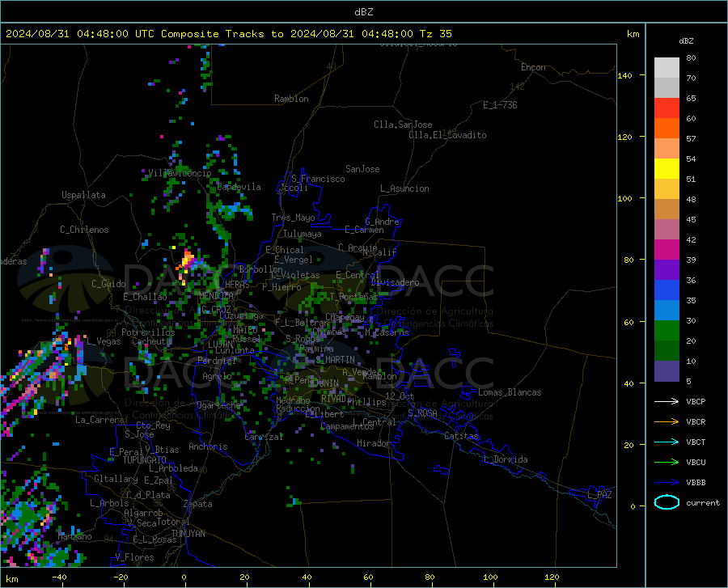
Task: Click the Lomas_Blancas label on map
Action: [x=510, y=392]
